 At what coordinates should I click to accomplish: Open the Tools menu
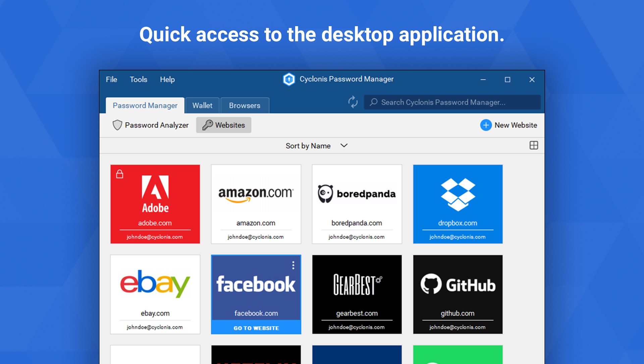click(x=138, y=80)
